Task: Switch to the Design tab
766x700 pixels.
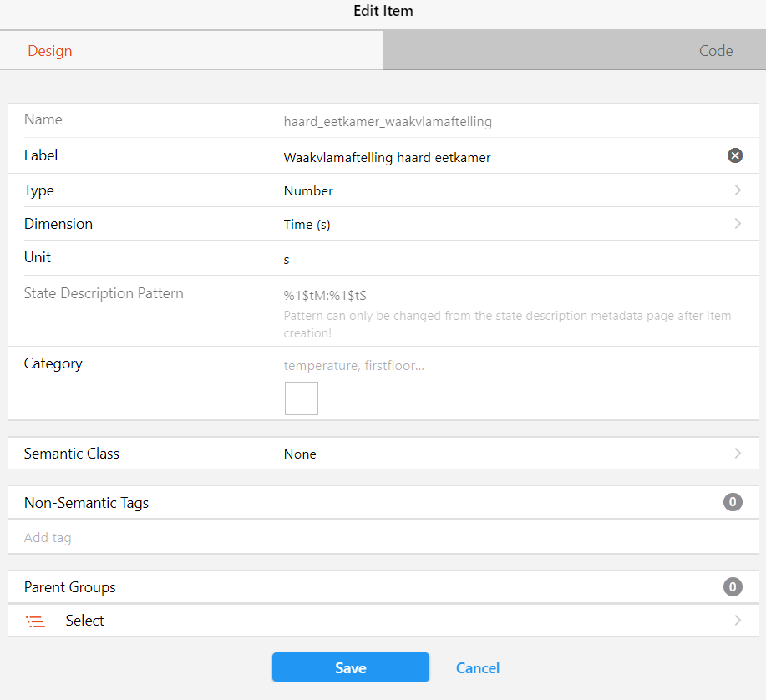Action: [50, 51]
